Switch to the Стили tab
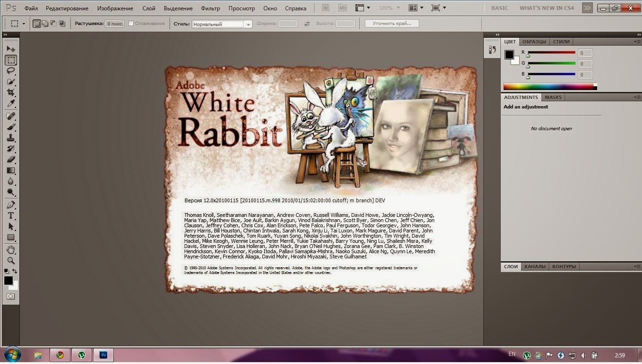This screenshot has width=642, height=364. point(561,41)
